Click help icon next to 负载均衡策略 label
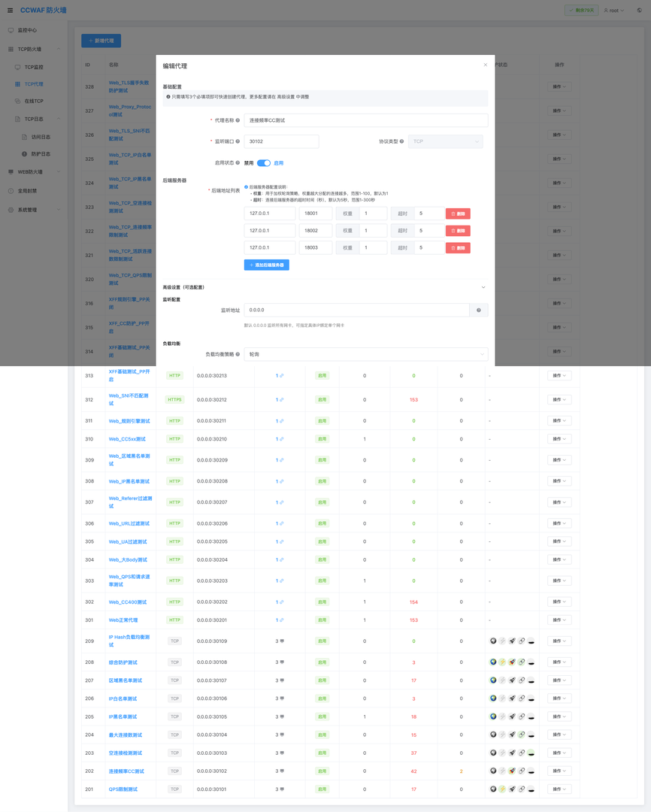 (238, 354)
